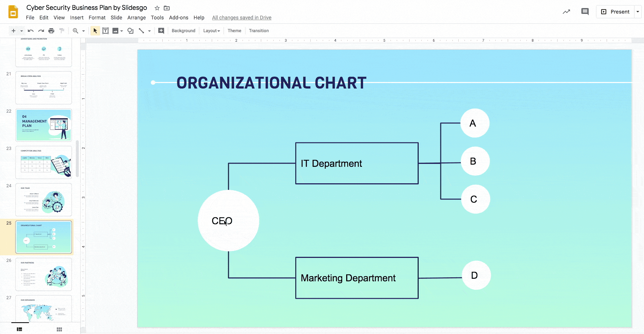Insert a text box
Viewport: 644px width, 334px height.
click(x=106, y=31)
